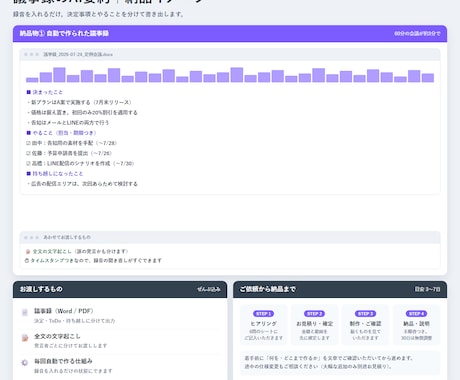Click the やること section heading
The image size is (460, 380).
(x=64, y=133)
